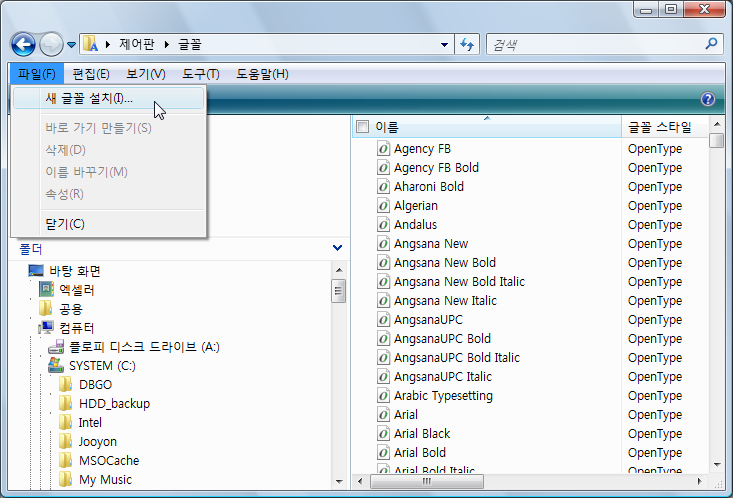This screenshot has height=498, width=733.
Task: Go back with the blue Back arrow
Action: pyautogui.click(x=23, y=45)
